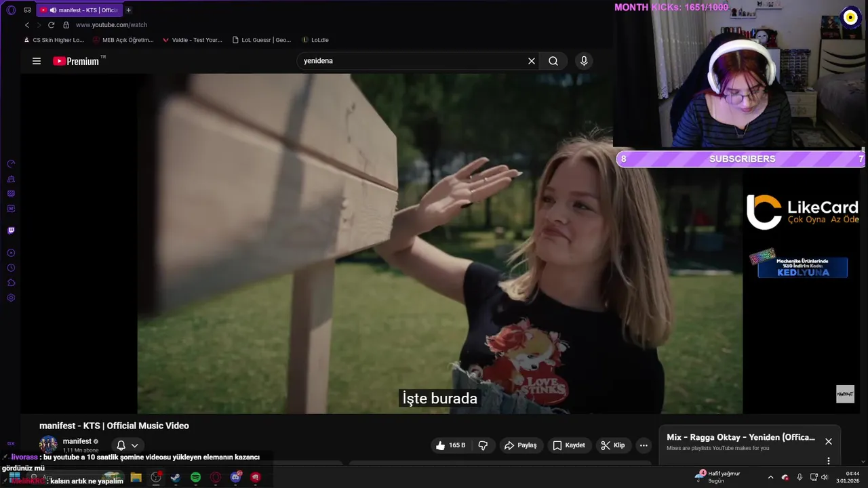
Task: Select manifest - KTS browser tab
Action: pos(78,10)
